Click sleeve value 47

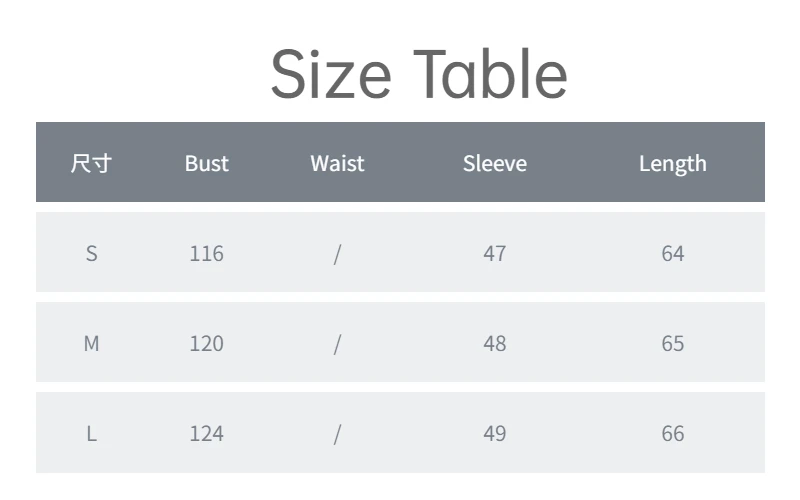pyautogui.click(x=494, y=253)
